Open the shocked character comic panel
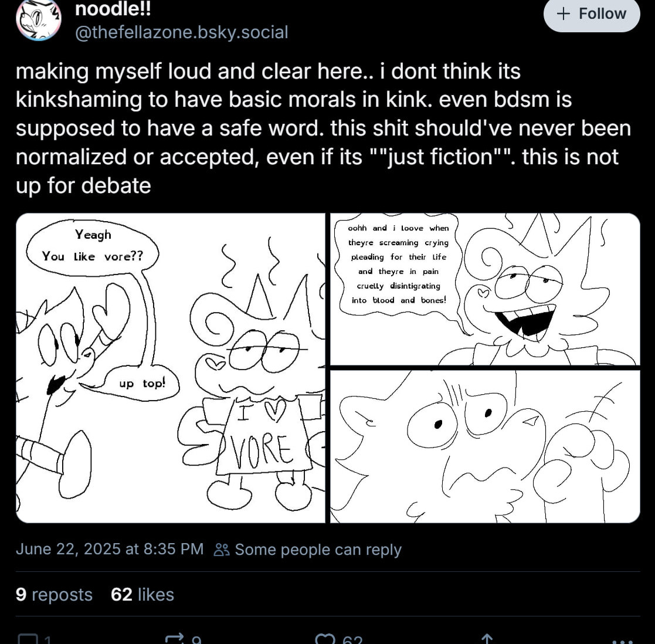 485,446
